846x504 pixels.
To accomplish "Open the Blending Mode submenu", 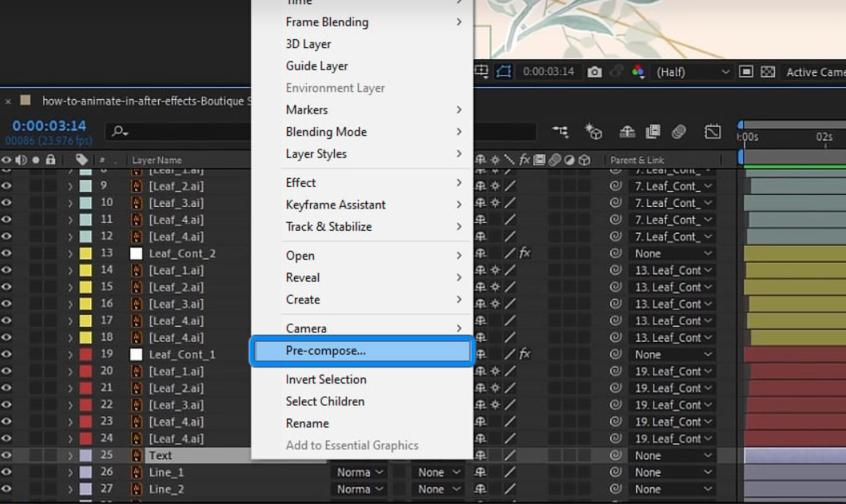I will [362, 132].
